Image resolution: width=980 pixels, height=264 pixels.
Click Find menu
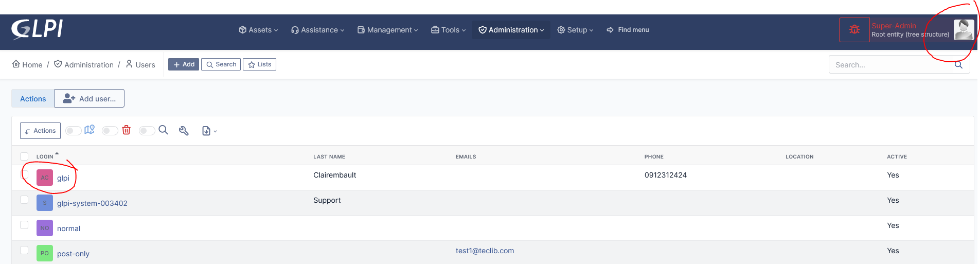628,30
